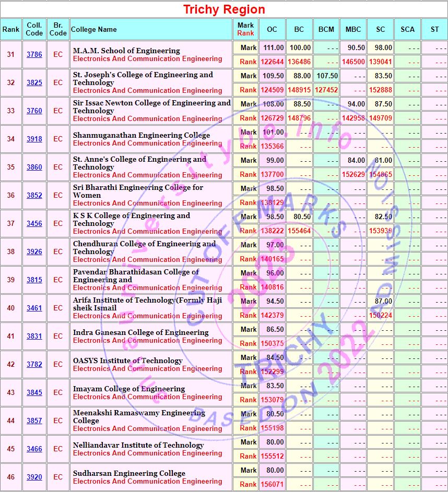
Task: Open college code 3857 link
Action: coord(34,421)
